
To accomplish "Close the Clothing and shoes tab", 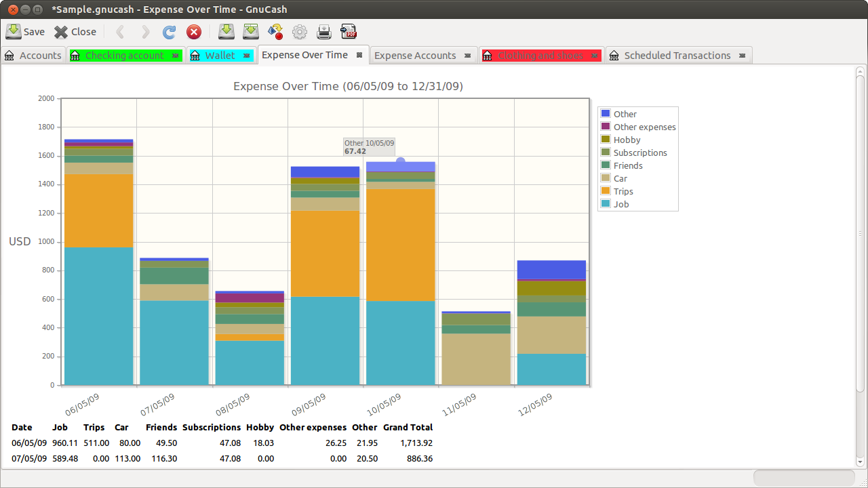I will tap(594, 56).
